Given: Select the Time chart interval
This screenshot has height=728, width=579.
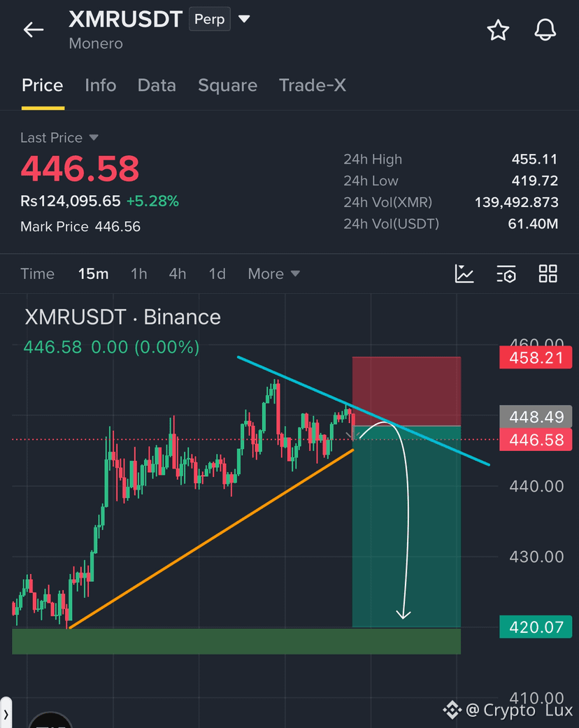Looking at the screenshot, I should coord(37,274).
